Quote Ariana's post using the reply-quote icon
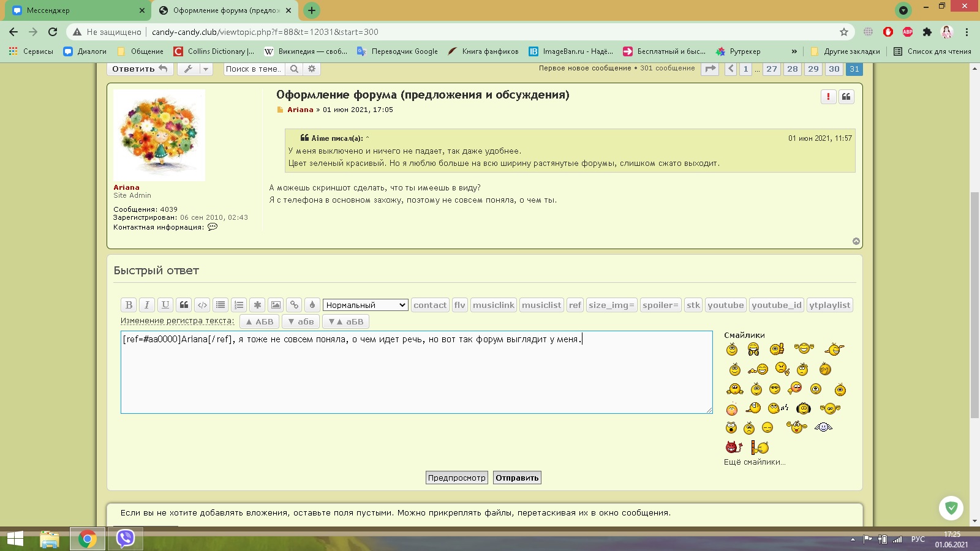Screen dimensions: 980x551 846,97
